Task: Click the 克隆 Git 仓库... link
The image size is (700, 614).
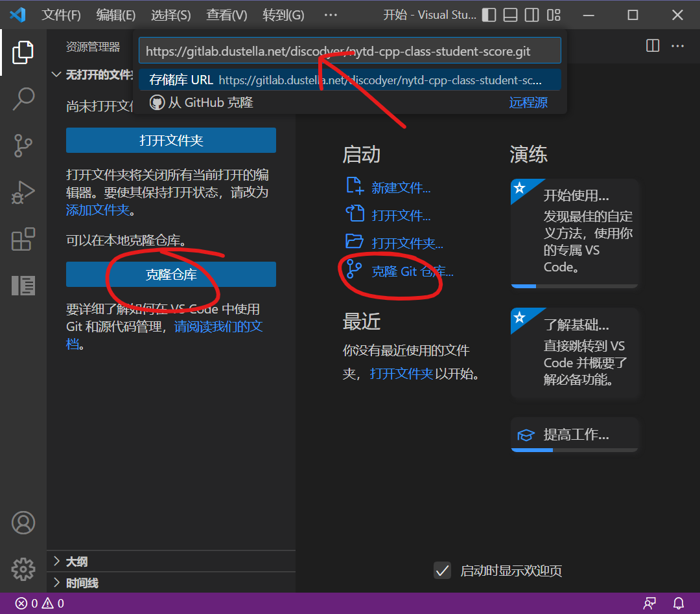Action: (412, 271)
